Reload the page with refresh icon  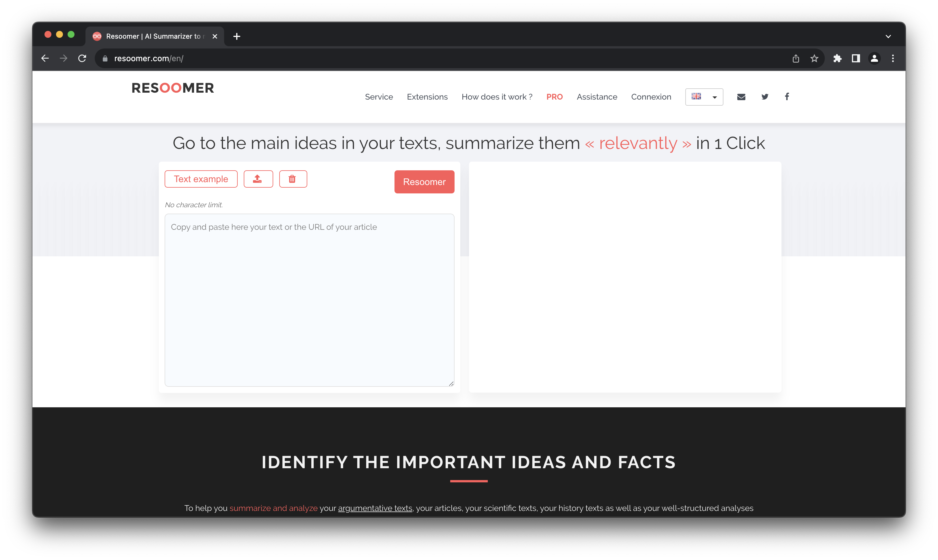(x=82, y=59)
